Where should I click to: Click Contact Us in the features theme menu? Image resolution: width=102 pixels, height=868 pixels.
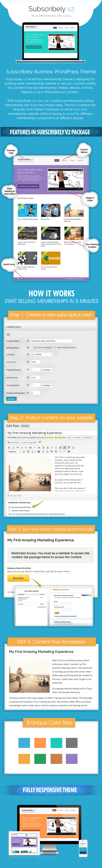point(80,160)
